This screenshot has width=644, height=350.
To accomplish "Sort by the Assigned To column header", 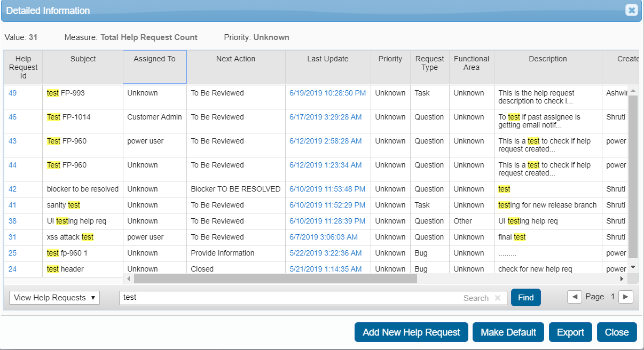I will pos(154,59).
